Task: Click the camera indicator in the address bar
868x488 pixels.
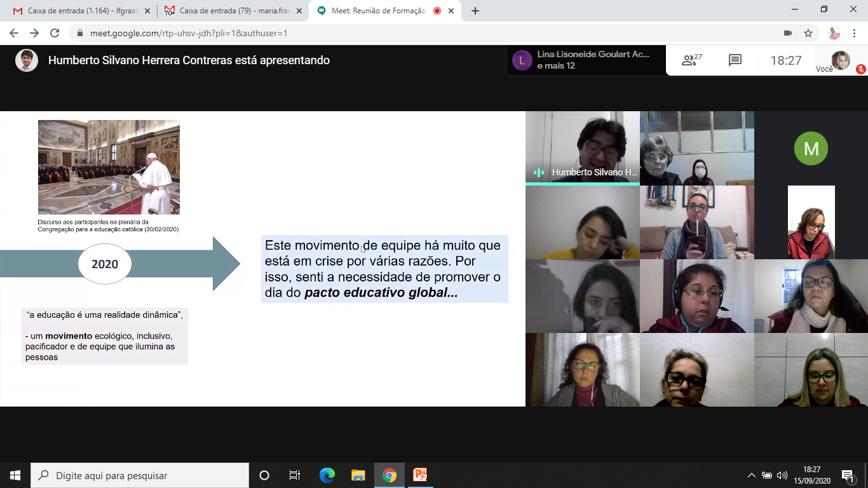Action: coord(788,33)
